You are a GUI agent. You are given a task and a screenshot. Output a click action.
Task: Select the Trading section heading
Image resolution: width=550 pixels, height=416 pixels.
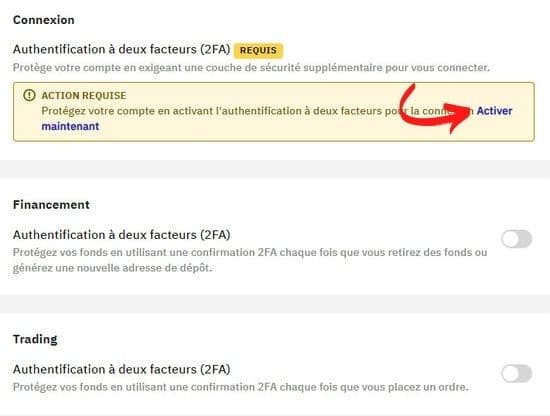[x=35, y=340]
